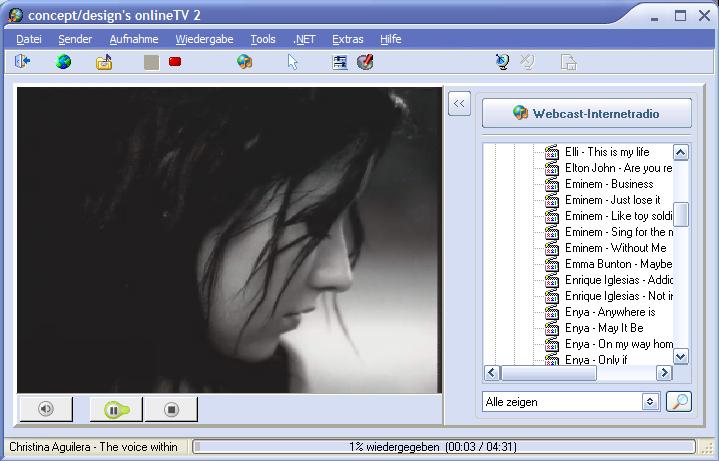Click the video icon beside Emma Bunton - Maybe

(x=552, y=265)
